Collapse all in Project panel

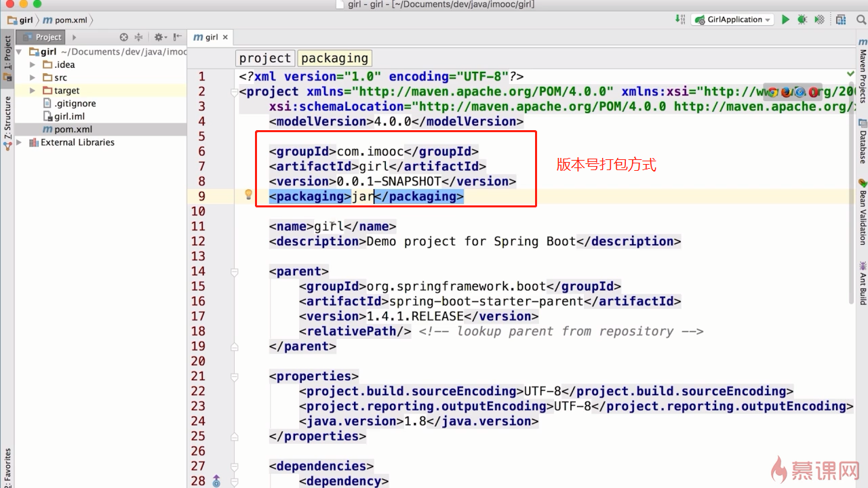coord(138,37)
